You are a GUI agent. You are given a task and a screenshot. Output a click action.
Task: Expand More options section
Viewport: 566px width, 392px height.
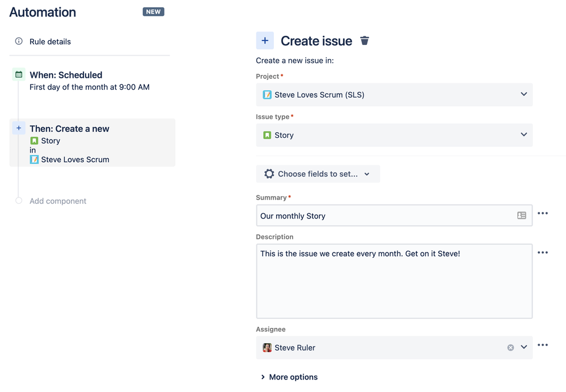289,377
